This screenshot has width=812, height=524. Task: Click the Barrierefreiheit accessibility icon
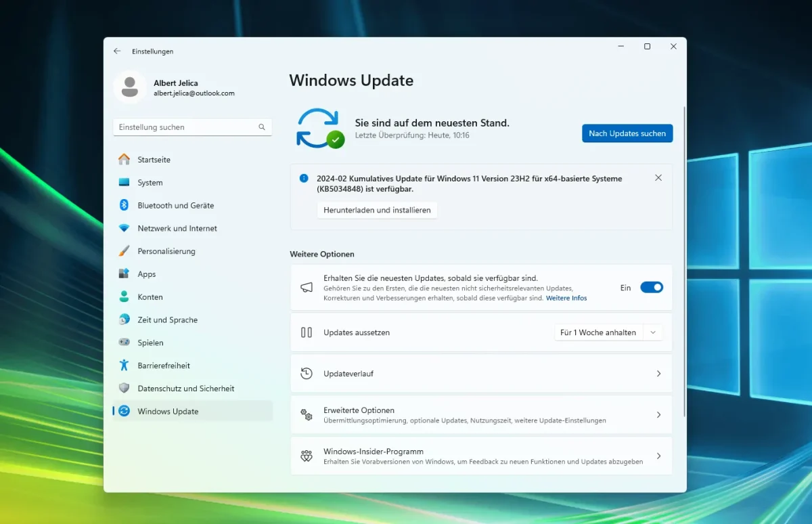(124, 366)
